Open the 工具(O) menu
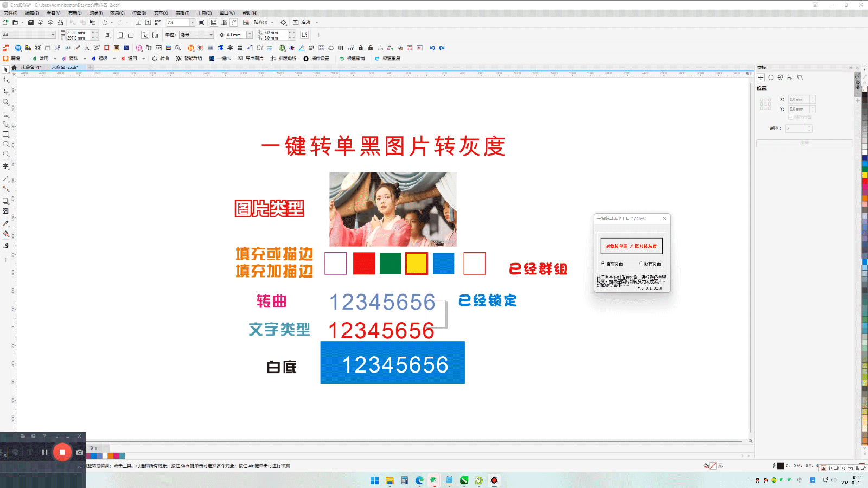 tap(204, 13)
